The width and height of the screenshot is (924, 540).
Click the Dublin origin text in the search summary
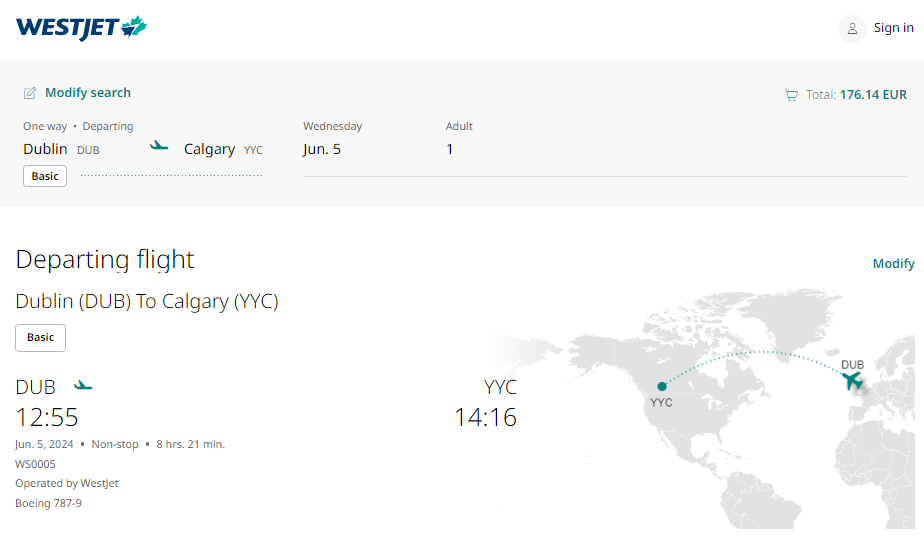click(45, 149)
